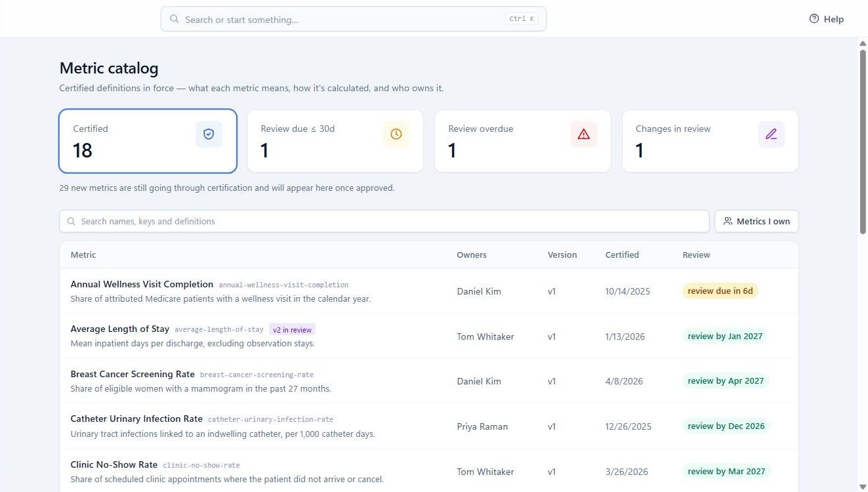The width and height of the screenshot is (868, 492).
Task: Click the Metric column header
Action: click(83, 255)
